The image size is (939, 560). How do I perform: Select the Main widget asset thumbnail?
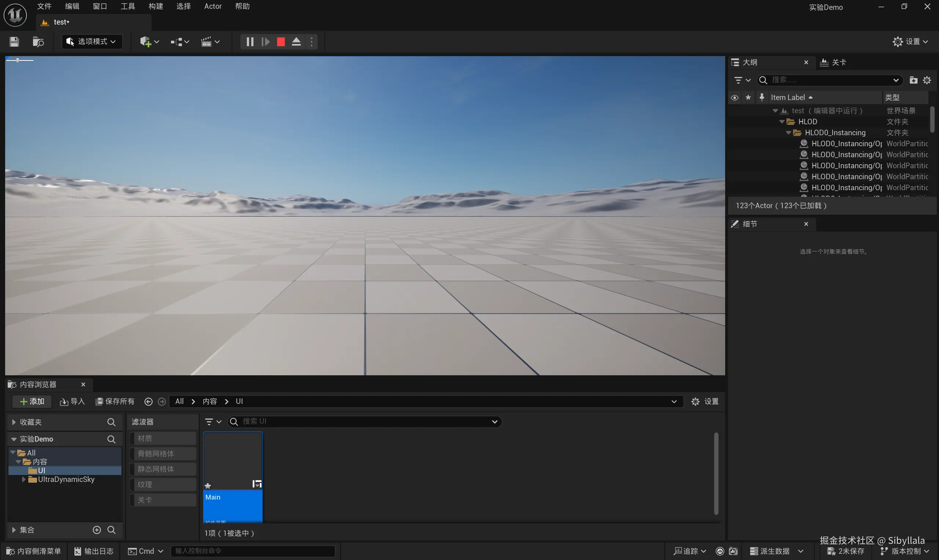coord(233,461)
